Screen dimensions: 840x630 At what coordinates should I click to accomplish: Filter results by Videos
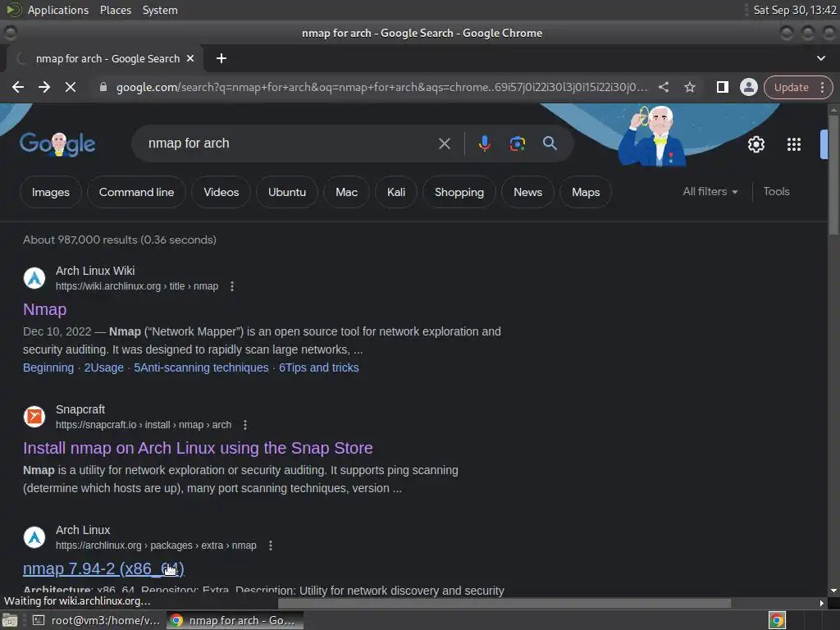[x=221, y=192]
